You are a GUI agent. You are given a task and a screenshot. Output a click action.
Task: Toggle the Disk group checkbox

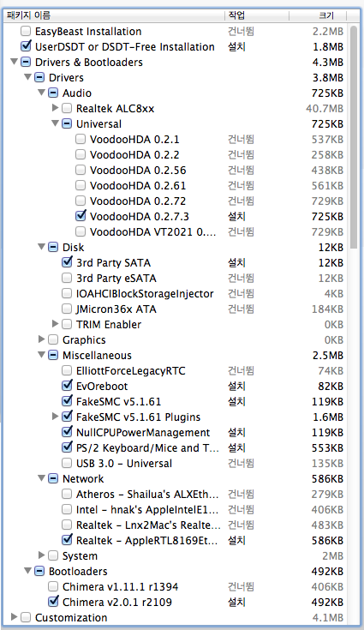53,247
